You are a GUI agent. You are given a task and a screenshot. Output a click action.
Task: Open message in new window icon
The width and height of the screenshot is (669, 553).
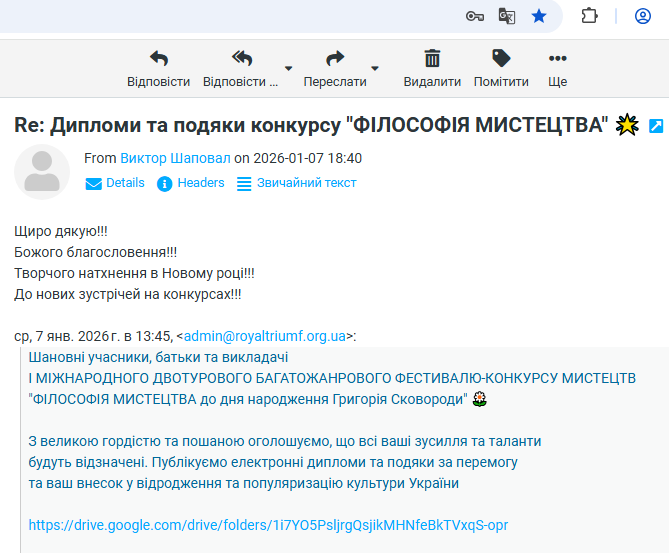pyautogui.click(x=656, y=126)
